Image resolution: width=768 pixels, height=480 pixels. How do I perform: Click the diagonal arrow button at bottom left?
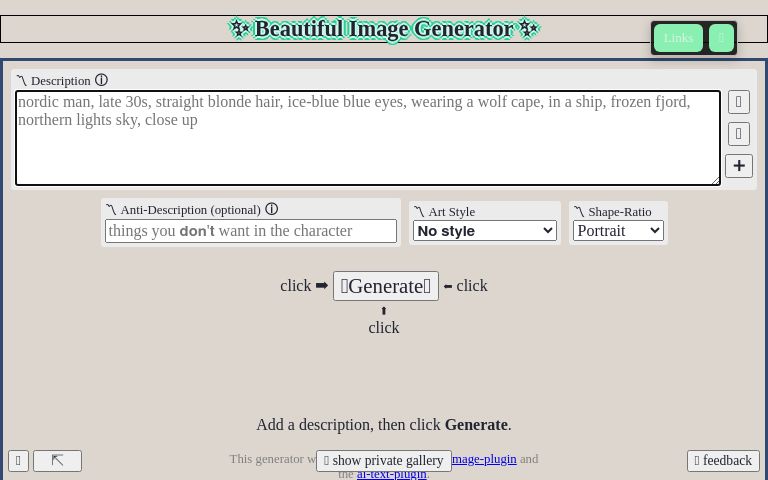coord(57,460)
